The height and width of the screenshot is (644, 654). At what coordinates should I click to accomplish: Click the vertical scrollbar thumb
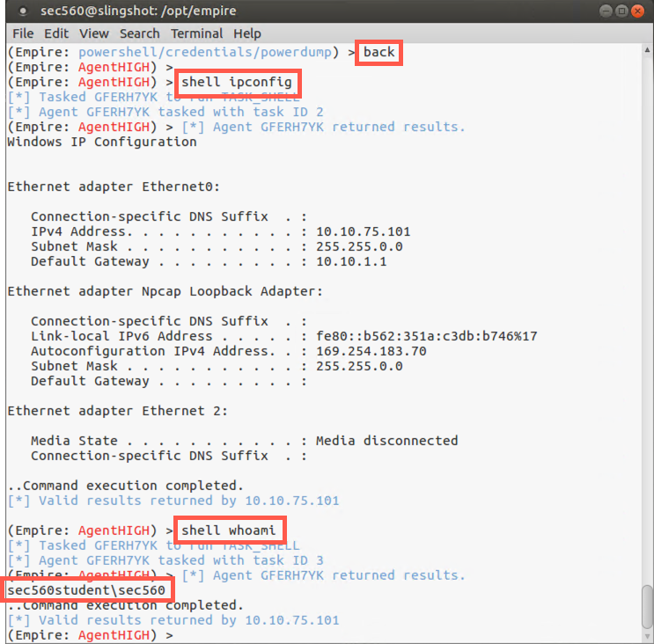click(647, 606)
